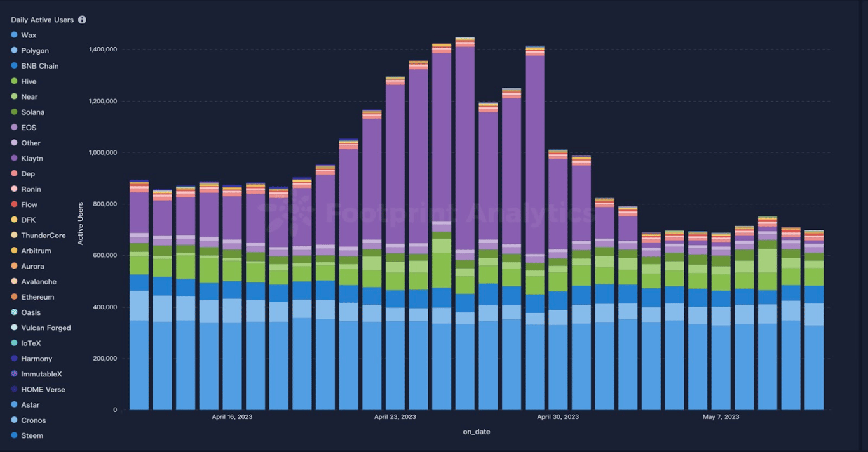The image size is (868, 452).
Task: Click the blue Wax segment of the first bar
Action: point(139,365)
